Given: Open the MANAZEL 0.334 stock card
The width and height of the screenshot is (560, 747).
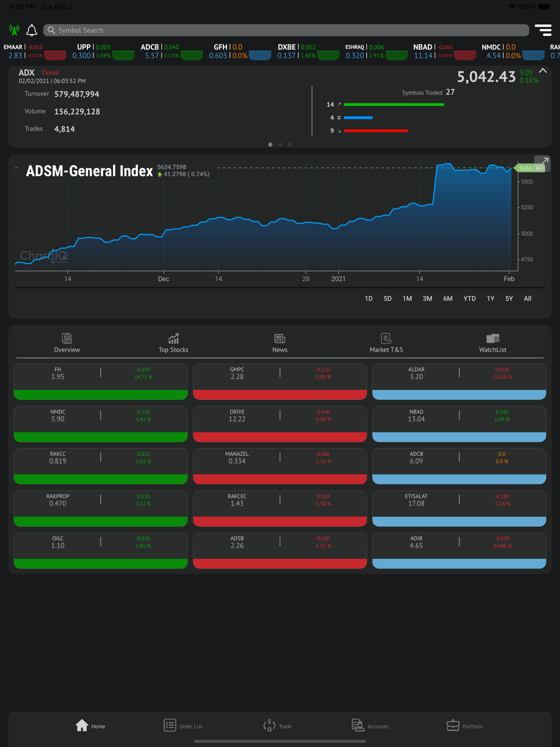Looking at the screenshot, I should [280, 466].
